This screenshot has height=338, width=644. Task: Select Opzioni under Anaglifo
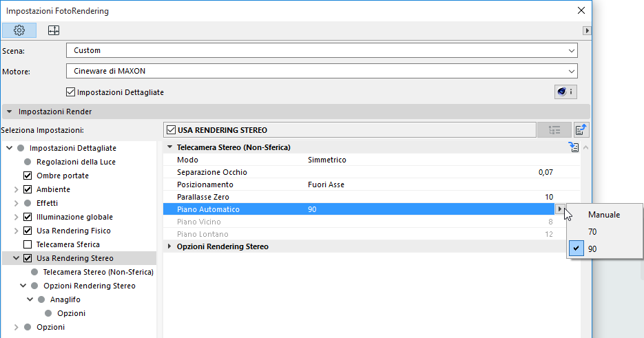72,313
